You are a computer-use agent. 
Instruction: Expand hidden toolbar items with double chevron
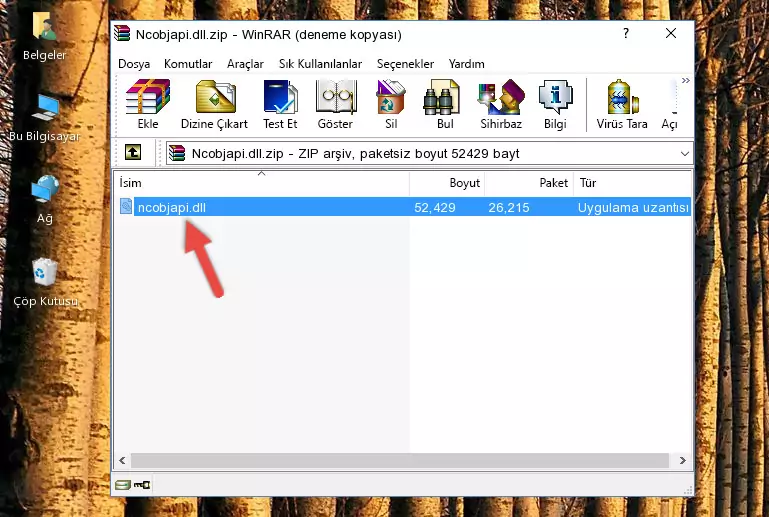tap(686, 80)
